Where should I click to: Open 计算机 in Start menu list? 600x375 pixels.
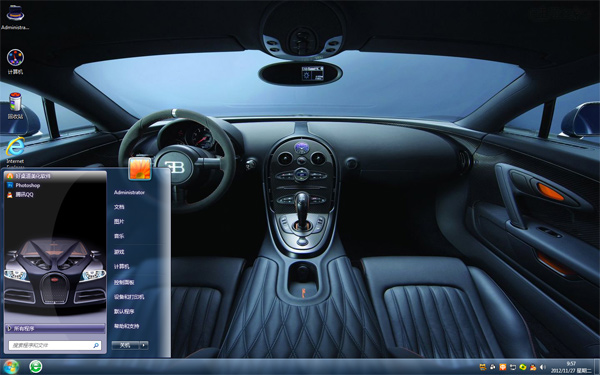(121, 266)
